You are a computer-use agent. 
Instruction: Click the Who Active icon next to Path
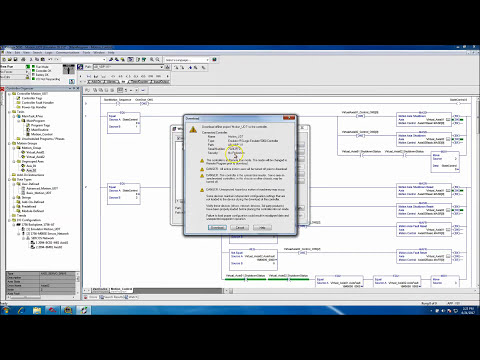coord(167,67)
